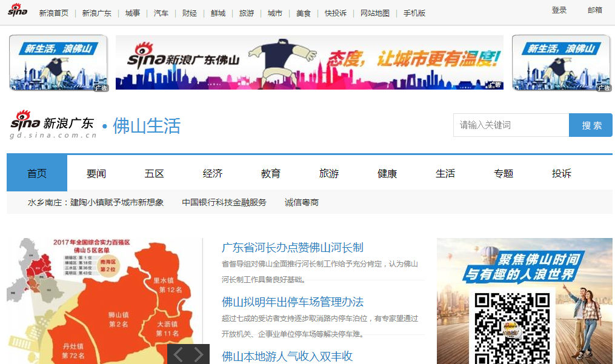Open headline 广东省河长办点赞佛山河长制
This screenshot has height=364, width=615.
pyautogui.click(x=293, y=248)
